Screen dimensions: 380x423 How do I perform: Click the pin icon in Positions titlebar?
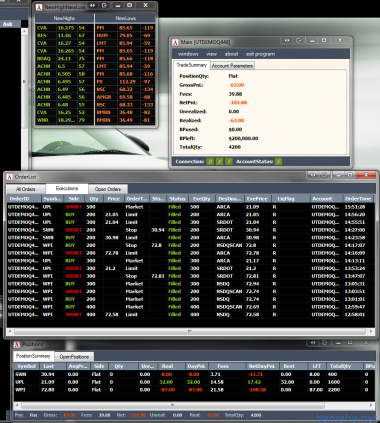click(313, 343)
